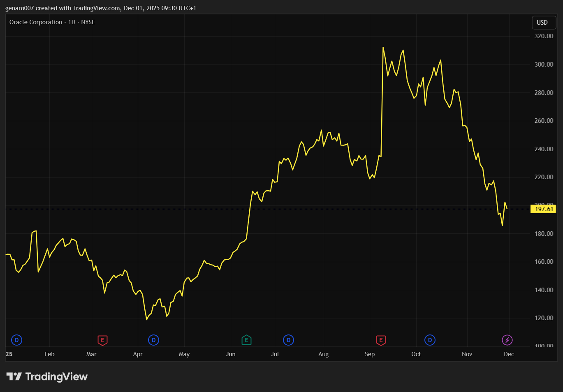563x392 pixels.
Task: Click the 320.00 label on price axis
Action: [544, 36]
